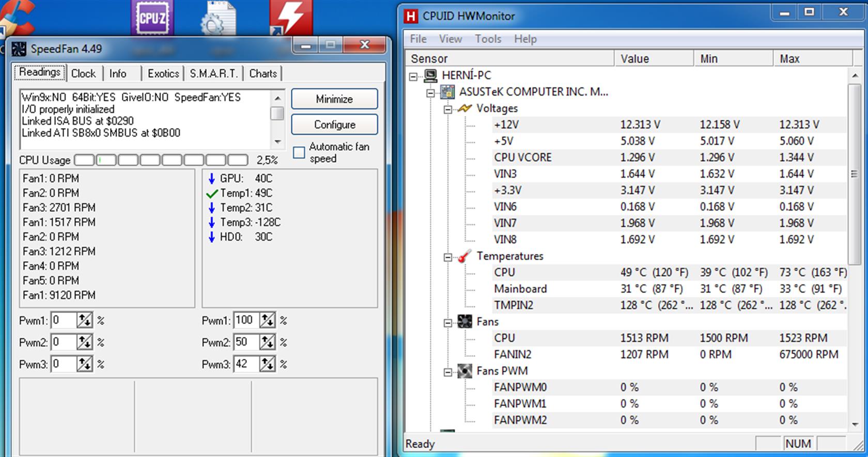Switch to the Readings tab in SpeedFan
This screenshot has height=457, width=868.
pos(40,72)
